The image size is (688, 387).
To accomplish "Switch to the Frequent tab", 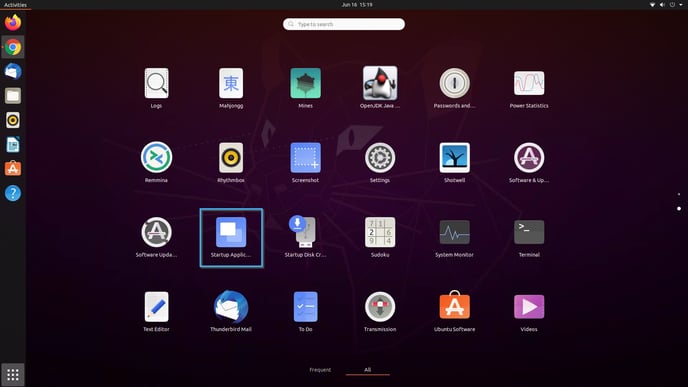I will [320, 370].
